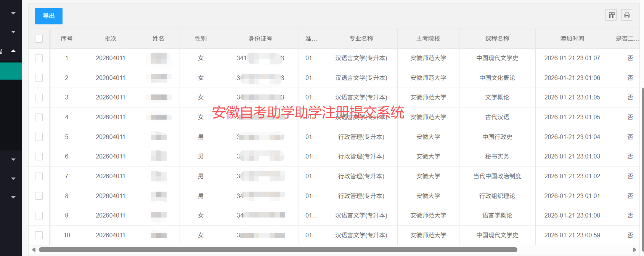
Task: Check the checkbox for row 9
Action: [x=39, y=216]
